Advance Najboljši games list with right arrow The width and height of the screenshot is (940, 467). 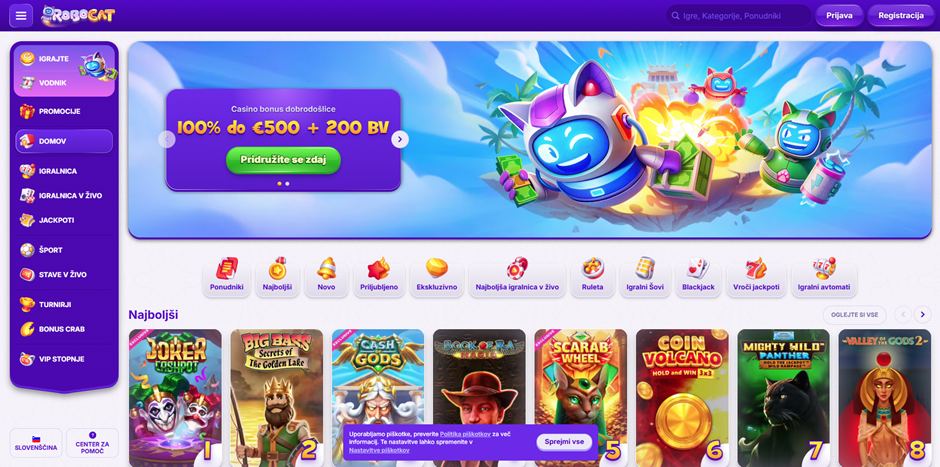(x=923, y=314)
